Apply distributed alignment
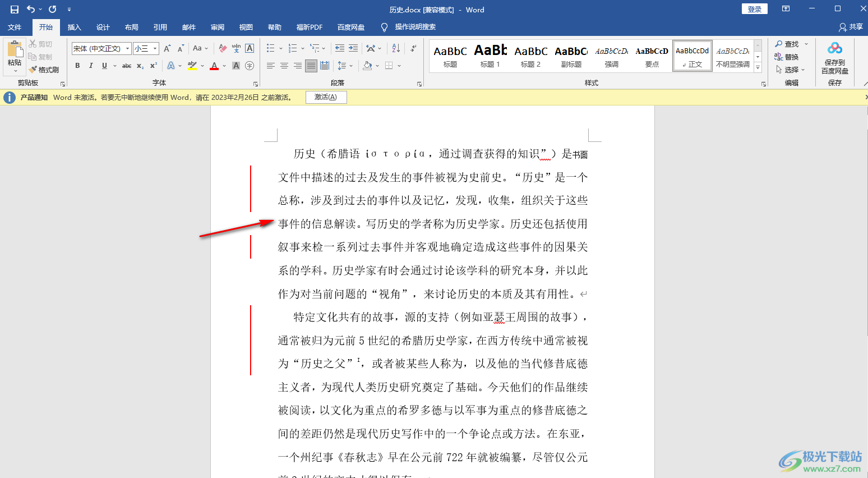This screenshot has width=868, height=478. click(x=324, y=66)
